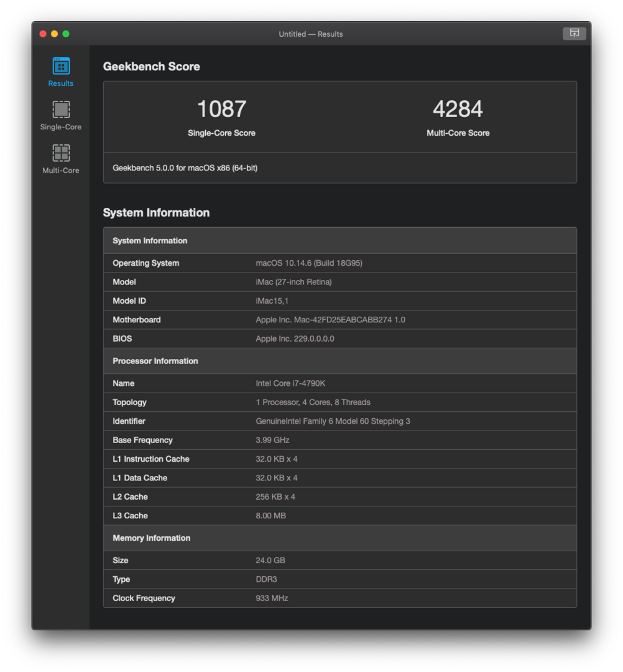Click the Memory Information table header

click(x=340, y=538)
